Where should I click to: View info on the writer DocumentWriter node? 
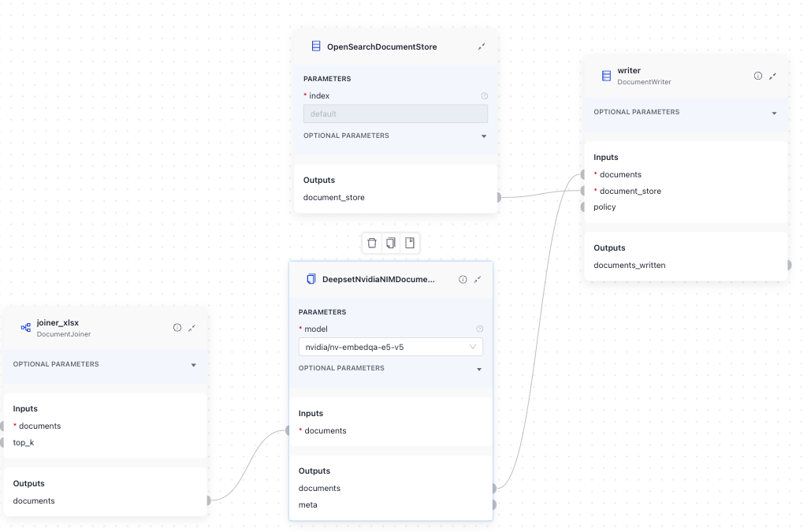pyautogui.click(x=757, y=76)
